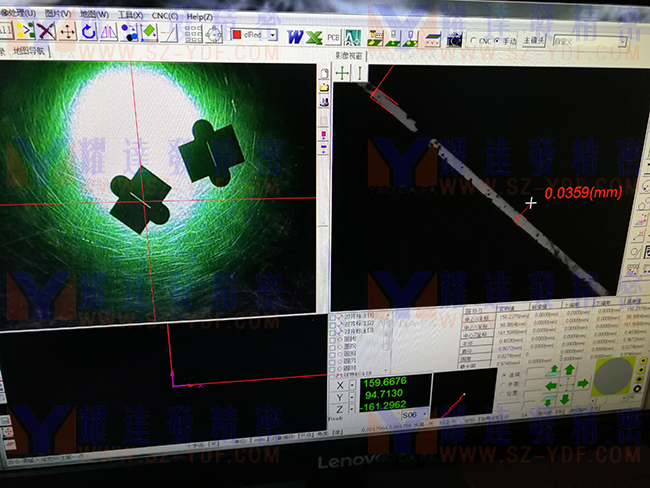The image size is (650, 488).
Task: Click the yellow open folder icon
Action: [324, 87]
